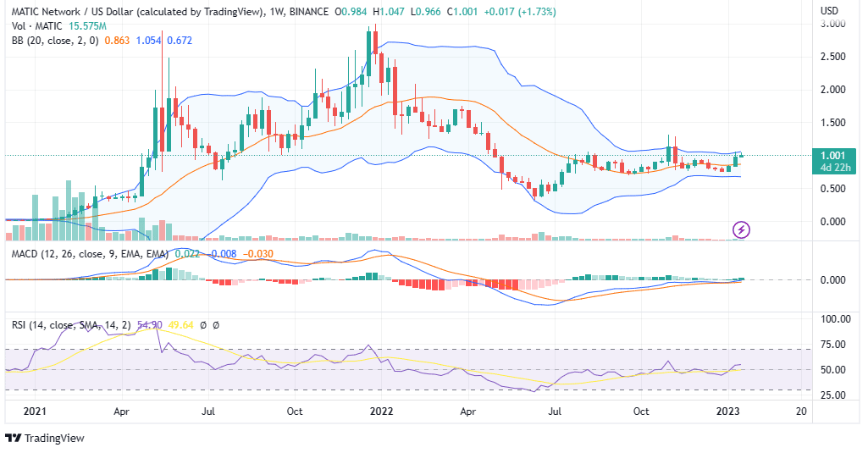The height and width of the screenshot is (453, 868).
Task: Open the TradingView logo link
Action: pos(45,438)
